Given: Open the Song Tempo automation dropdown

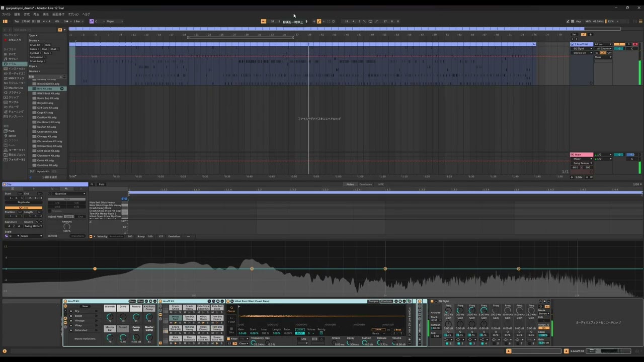Looking at the screenshot, I should (x=583, y=163).
